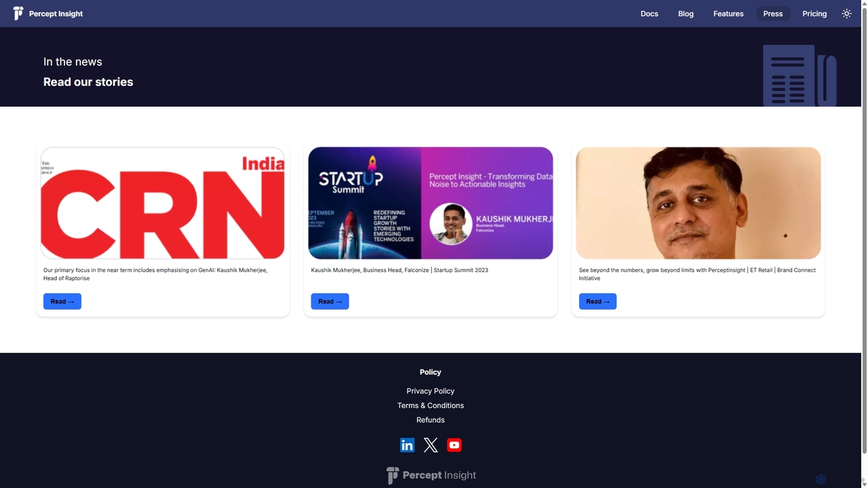Toggle the light/dark theme sun icon
Image resolution: width=868 pixels, height=488 pixels.
pos(846,14)
